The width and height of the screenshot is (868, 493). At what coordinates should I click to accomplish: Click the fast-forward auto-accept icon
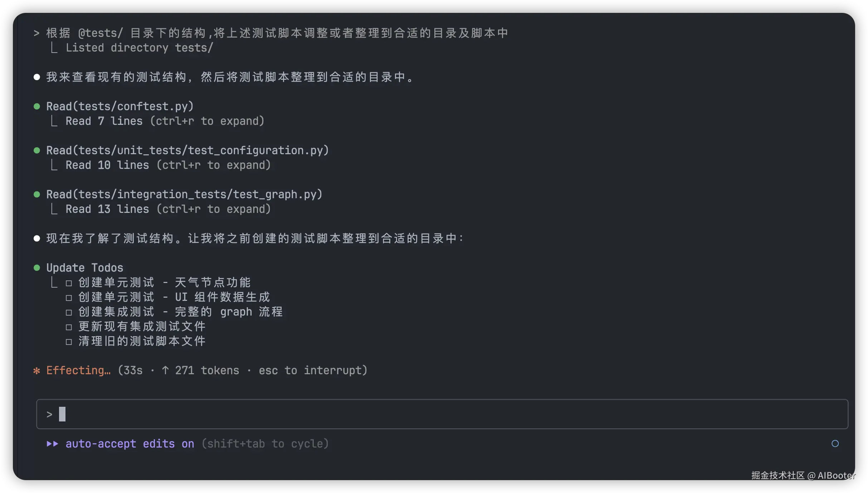52,444
